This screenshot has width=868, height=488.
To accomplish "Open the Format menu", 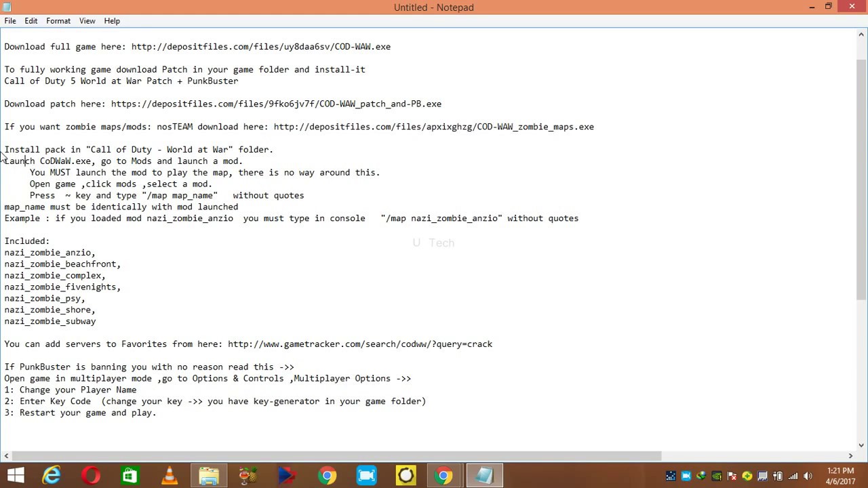I will [58, 21].
